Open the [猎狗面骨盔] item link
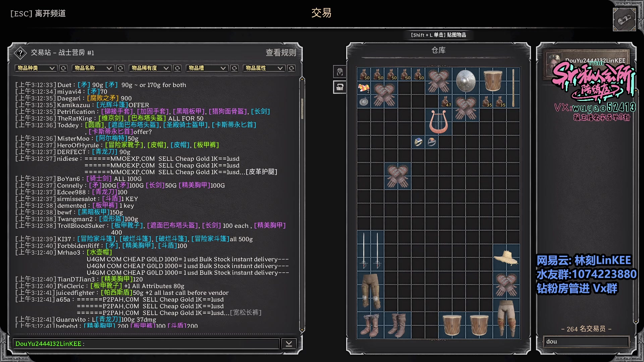 228,112
